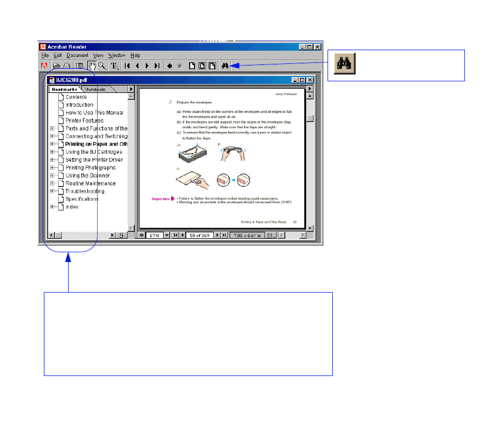The image size is (504, 423).
Task: Expand the Parts and Functions bookmark
Action: coord(52,128)
